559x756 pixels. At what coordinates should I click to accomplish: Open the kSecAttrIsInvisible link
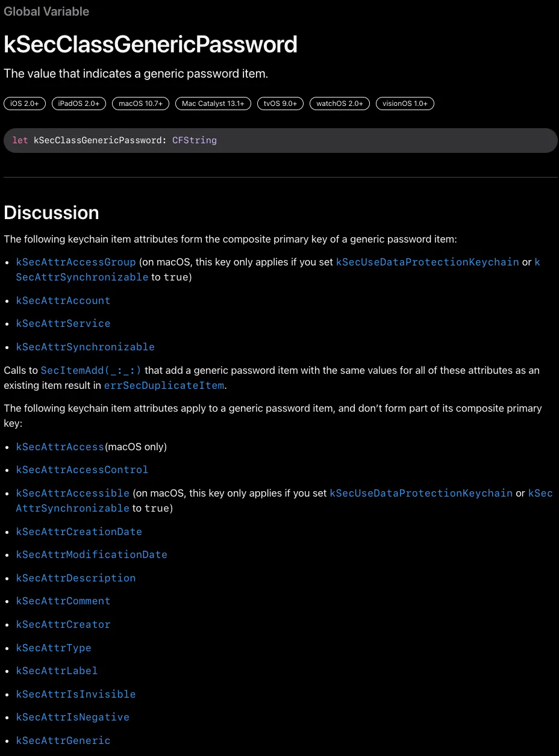pos(75,693)
